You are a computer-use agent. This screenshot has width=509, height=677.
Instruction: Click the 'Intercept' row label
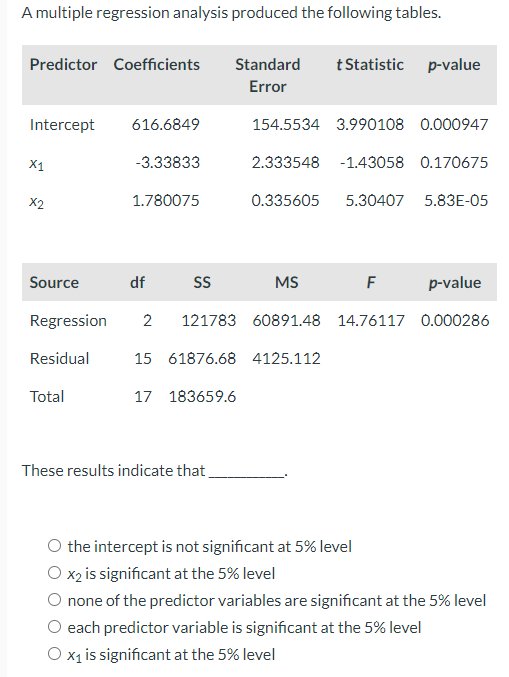(x=62, y=125)
